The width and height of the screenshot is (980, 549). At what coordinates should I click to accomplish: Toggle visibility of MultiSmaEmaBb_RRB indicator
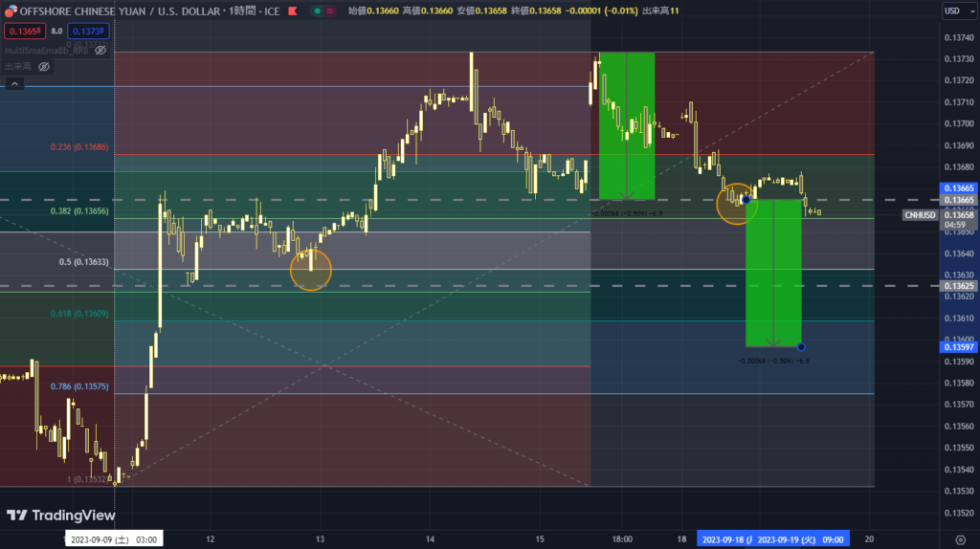click(x=100, y=50)
